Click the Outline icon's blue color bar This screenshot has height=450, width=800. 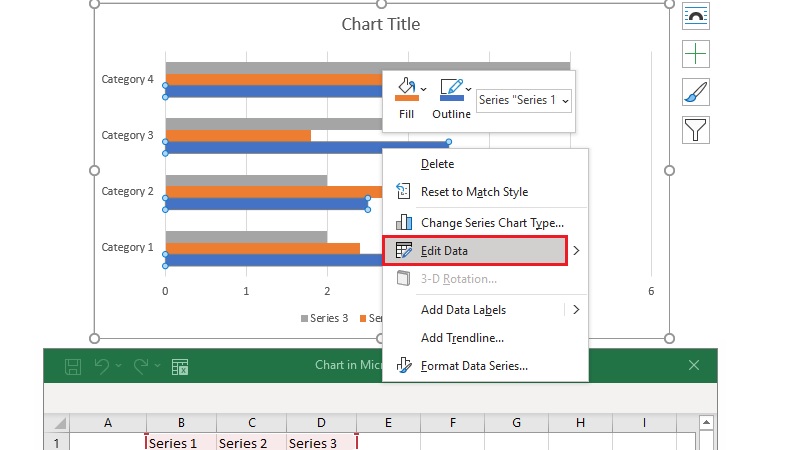tap(452, 98)
